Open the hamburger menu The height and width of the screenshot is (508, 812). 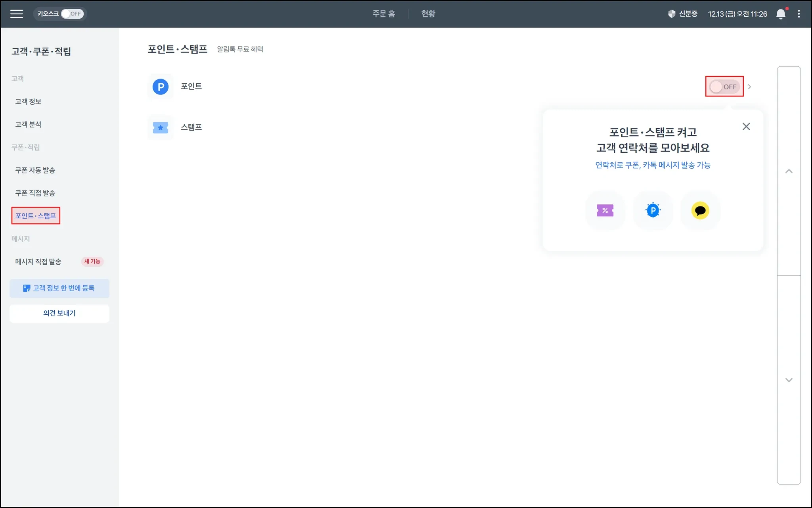(x=16, y=14)
